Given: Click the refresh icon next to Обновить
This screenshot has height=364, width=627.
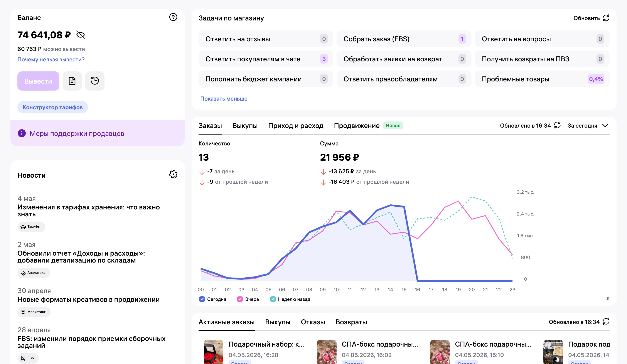Looking at the screenshot, I should [606, 18].
